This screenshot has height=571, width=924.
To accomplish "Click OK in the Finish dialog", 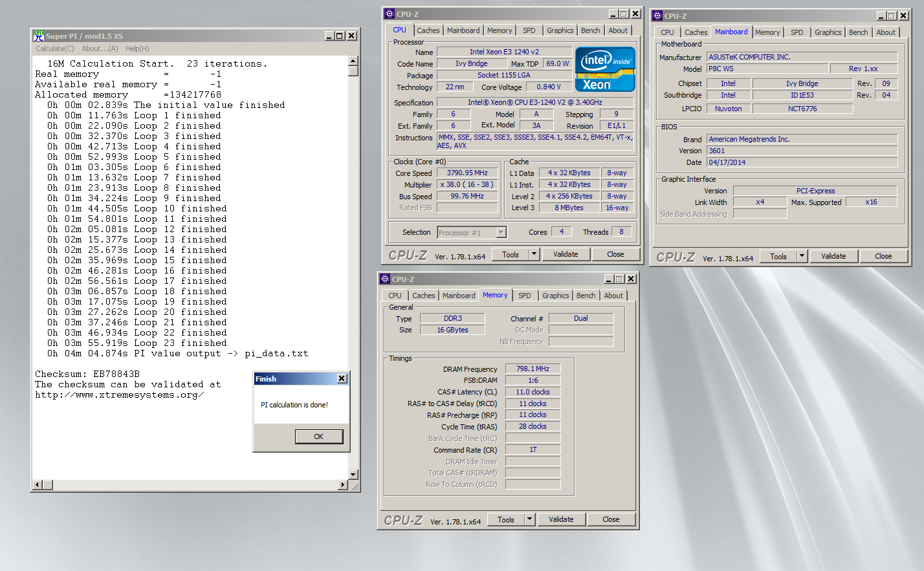I will pyautogui.click(x=318, y=436).
